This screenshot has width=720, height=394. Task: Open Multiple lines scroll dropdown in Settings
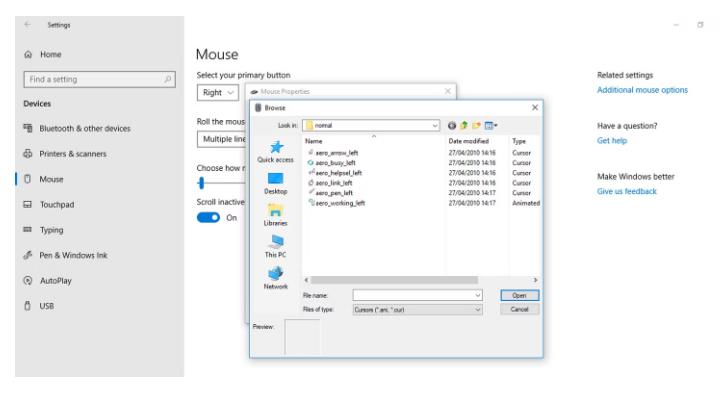[221, 139]
